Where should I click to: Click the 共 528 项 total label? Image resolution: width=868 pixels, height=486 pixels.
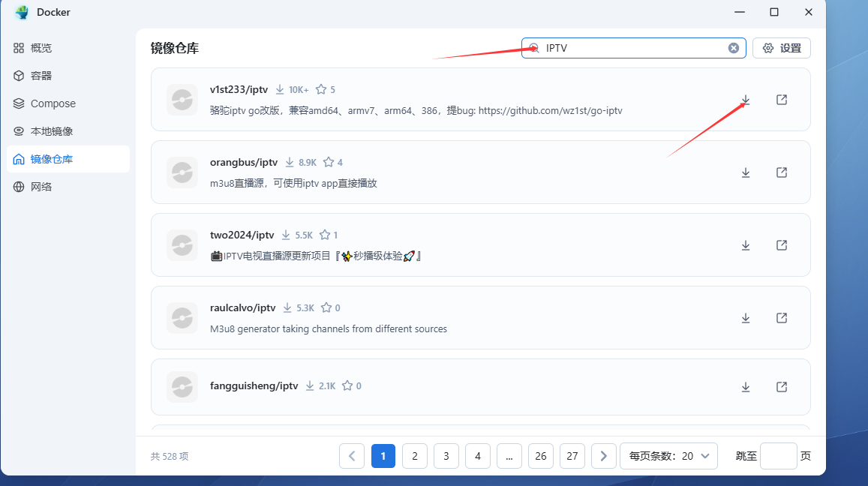click(170, 456)
